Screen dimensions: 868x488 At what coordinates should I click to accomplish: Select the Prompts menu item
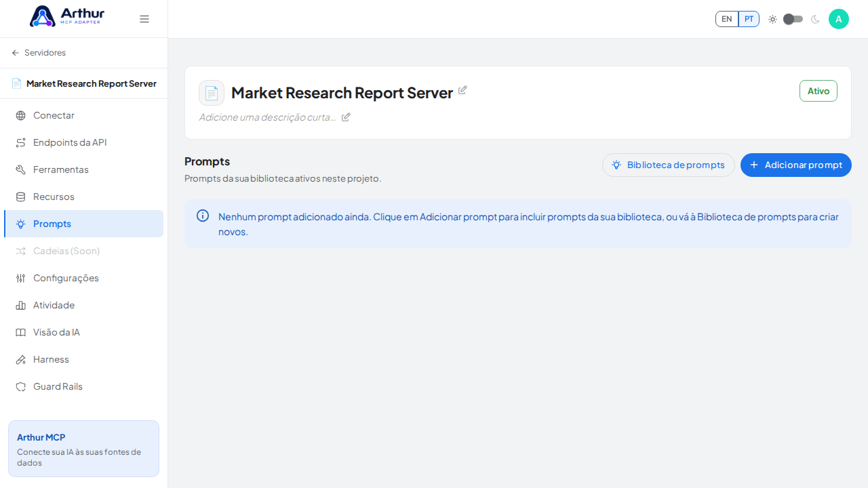[83, 224]
